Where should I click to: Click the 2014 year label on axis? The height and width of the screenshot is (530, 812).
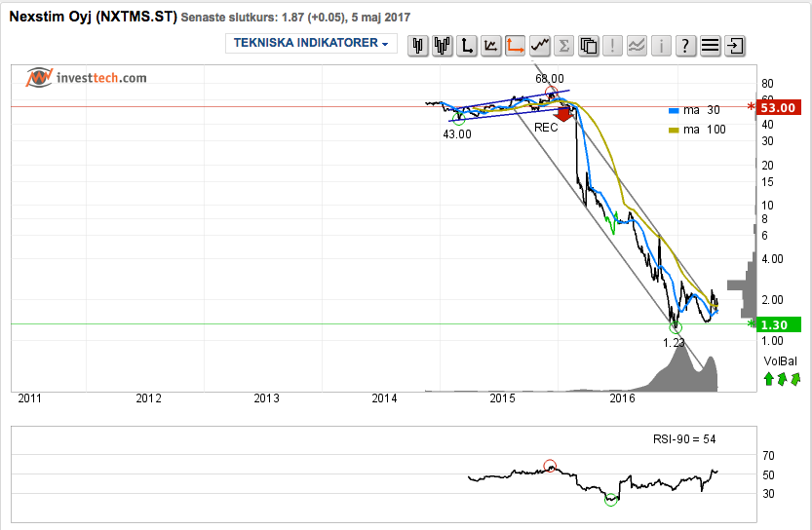[x=384, y=398]
